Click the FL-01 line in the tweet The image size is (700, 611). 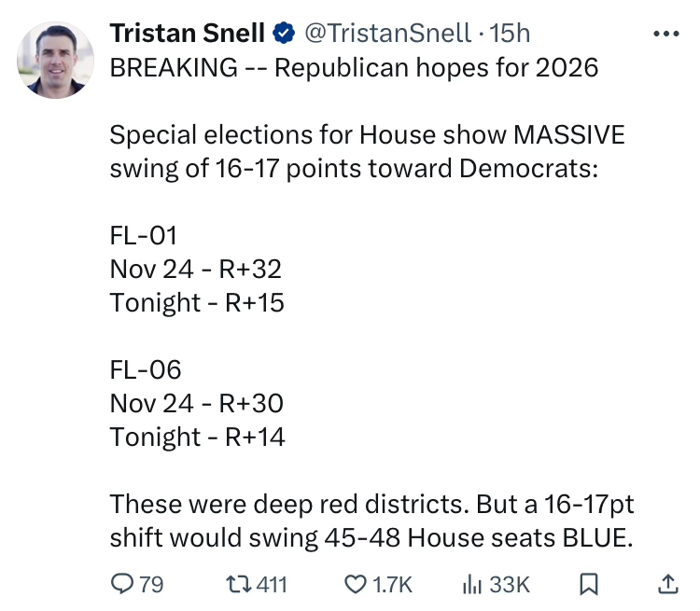click(144, 235)
